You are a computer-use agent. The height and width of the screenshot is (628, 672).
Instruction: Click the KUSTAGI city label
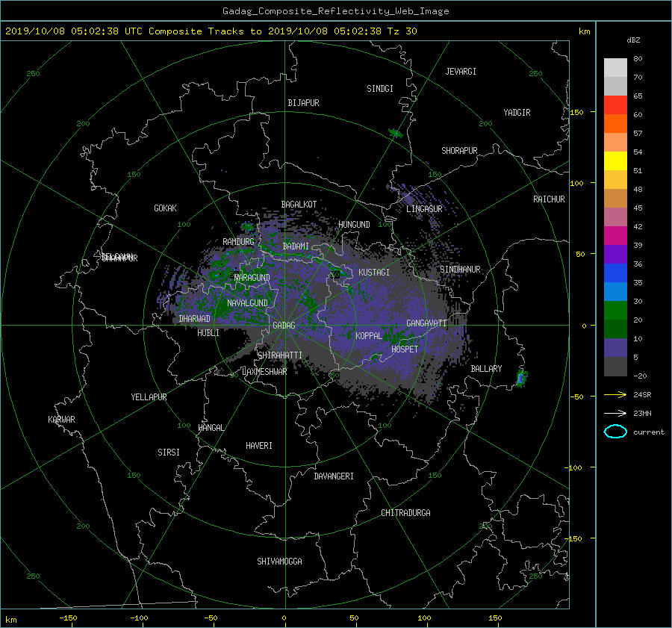(374, 273)
